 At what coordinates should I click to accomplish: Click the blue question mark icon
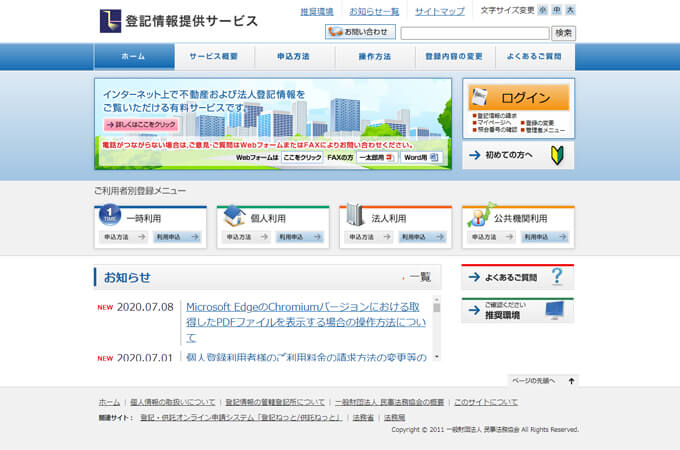(557, 276)
